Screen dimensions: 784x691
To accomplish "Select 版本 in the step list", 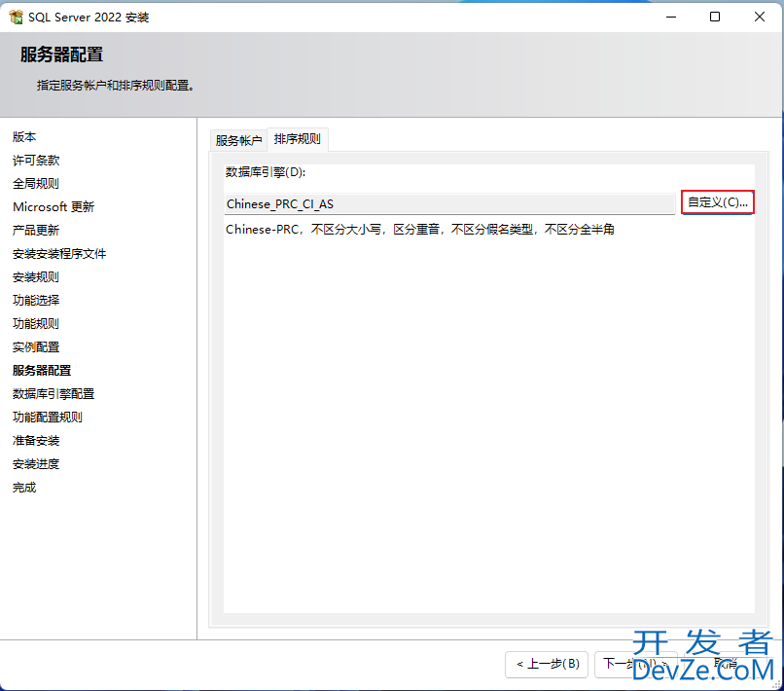I will pyautogui.click(x=24, y=136).
